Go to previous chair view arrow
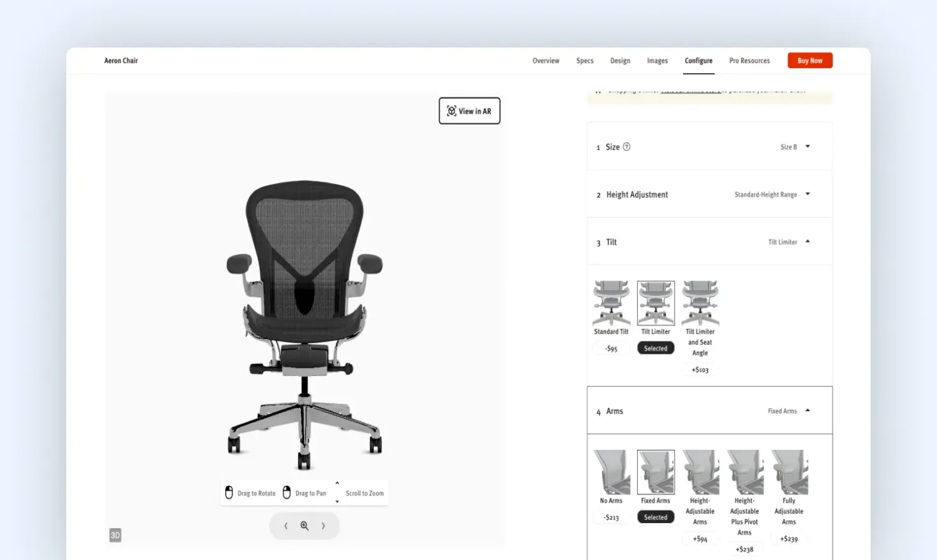The height and width of the screenshot is (560, 937). pos(286,526)
